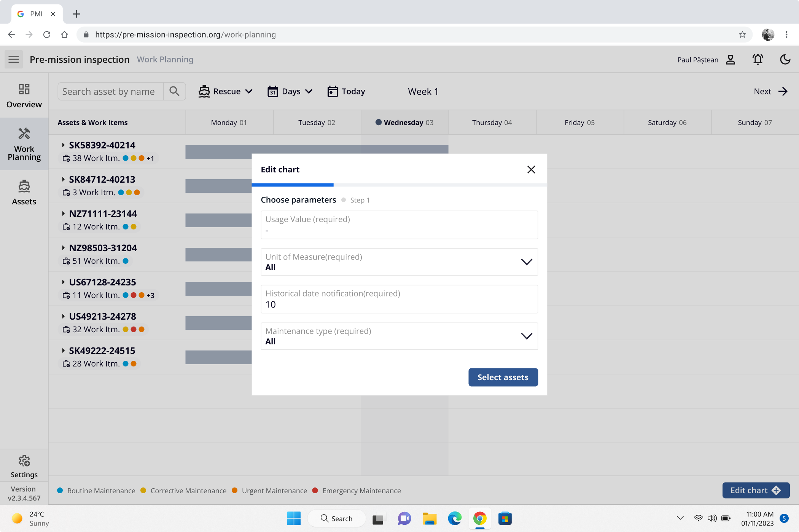799x532 pixels.
Task: Click the Select assets button
Action: click(x=503, y=377)
